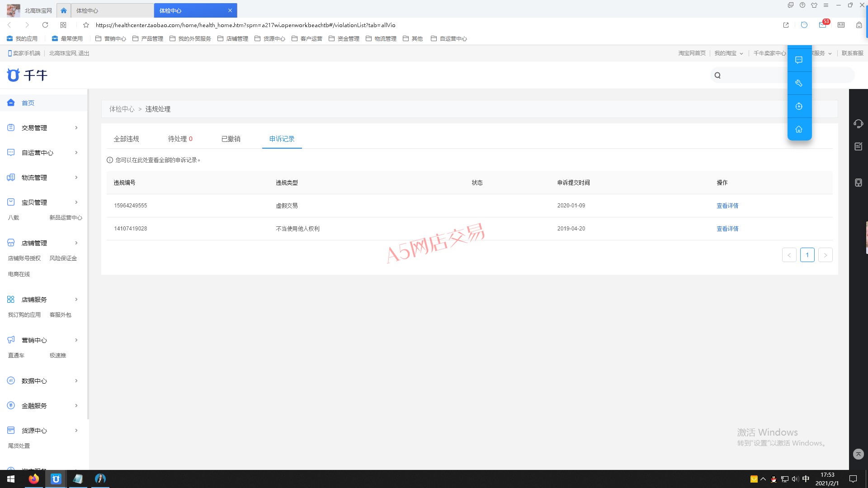Select the 申诉记录 tab
Screen dimensions: 868x488
tap(282, 139)
